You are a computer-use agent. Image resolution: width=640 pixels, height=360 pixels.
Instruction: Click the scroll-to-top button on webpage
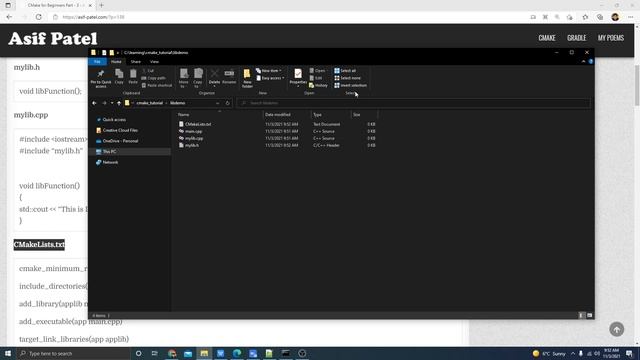[x=616, y=329]
